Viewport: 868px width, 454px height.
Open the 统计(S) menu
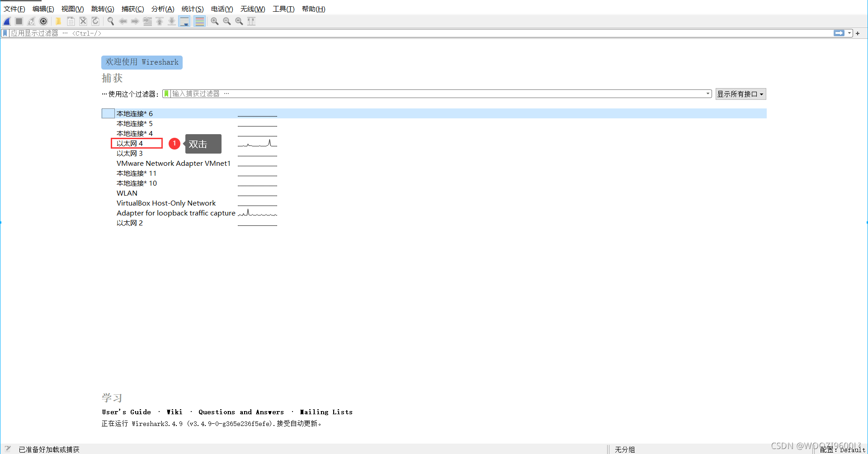[193, 9]
